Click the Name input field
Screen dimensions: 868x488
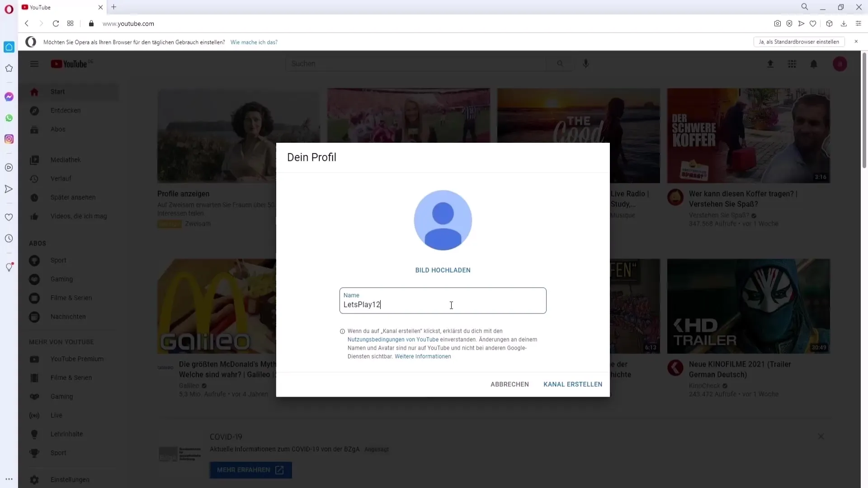pos(443,300)
